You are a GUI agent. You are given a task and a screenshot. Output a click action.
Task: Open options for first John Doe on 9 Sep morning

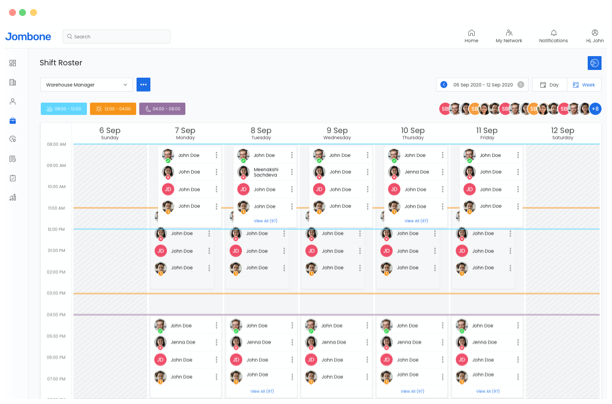pyautogui.click(x=368, y=155)
